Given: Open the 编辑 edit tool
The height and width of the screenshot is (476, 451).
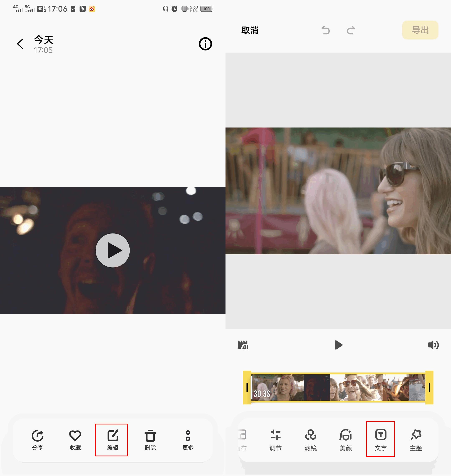Looking at the screenshot, I should [x=113, y=440].
